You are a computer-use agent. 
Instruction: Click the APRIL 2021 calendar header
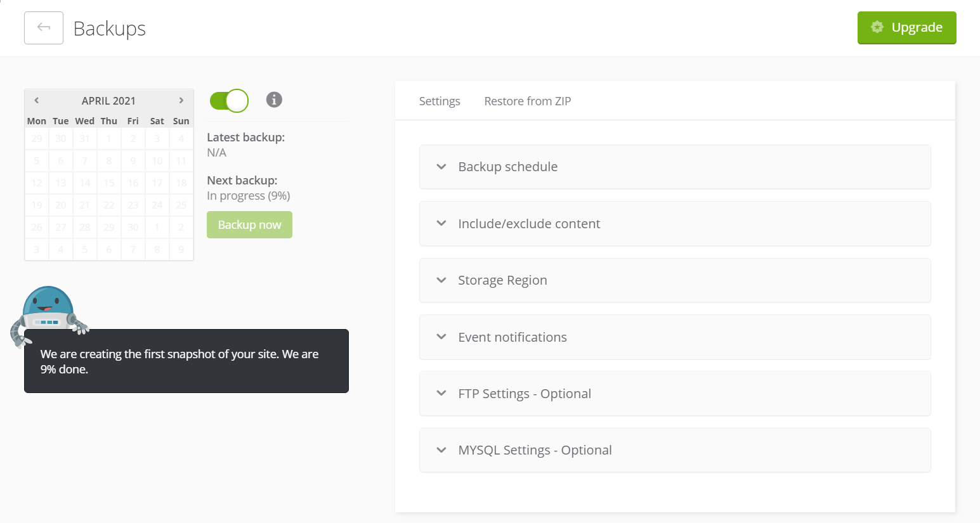click(108, 101)
